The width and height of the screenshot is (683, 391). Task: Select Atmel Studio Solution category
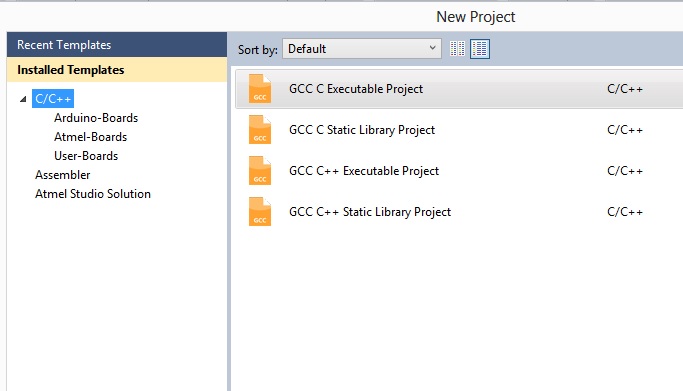point(93,194)
